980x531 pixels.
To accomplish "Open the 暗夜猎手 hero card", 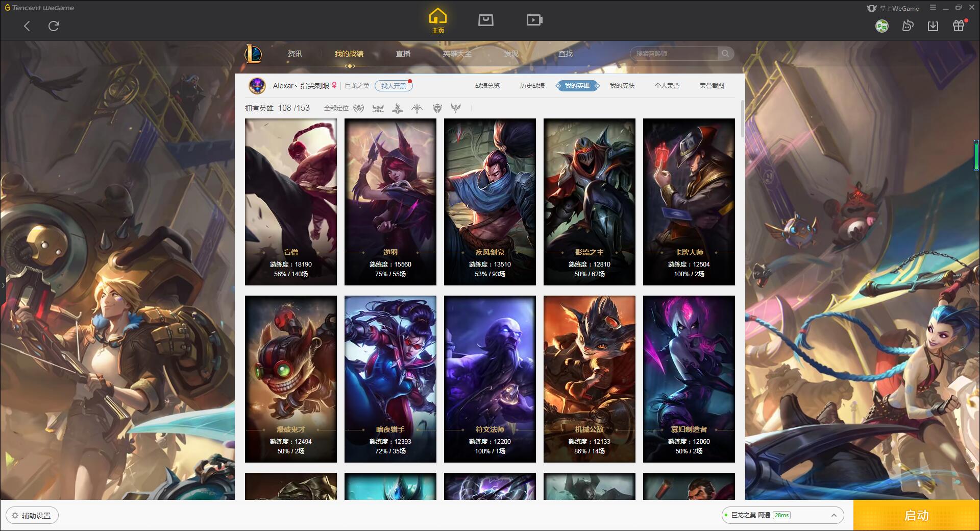I will pyautogui.click(x=390, y=379).
